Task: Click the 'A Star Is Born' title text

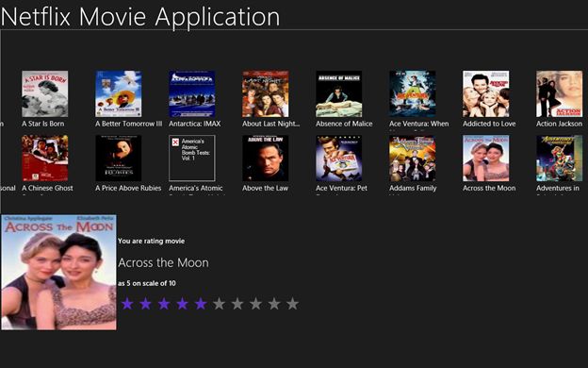Action: click(x=42, y=124)
